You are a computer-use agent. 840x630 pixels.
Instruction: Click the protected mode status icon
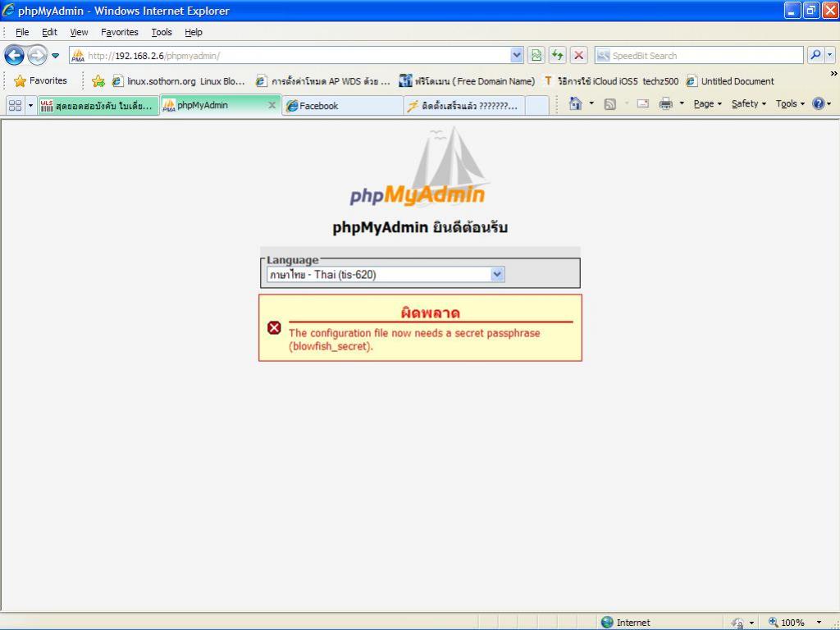point(737,623)
